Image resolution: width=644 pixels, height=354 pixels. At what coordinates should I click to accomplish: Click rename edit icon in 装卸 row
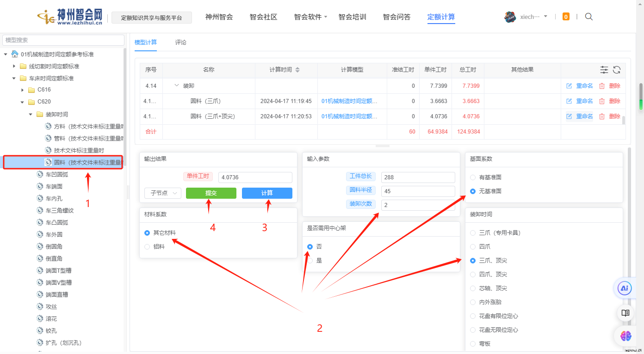click(x=569, y=86)
